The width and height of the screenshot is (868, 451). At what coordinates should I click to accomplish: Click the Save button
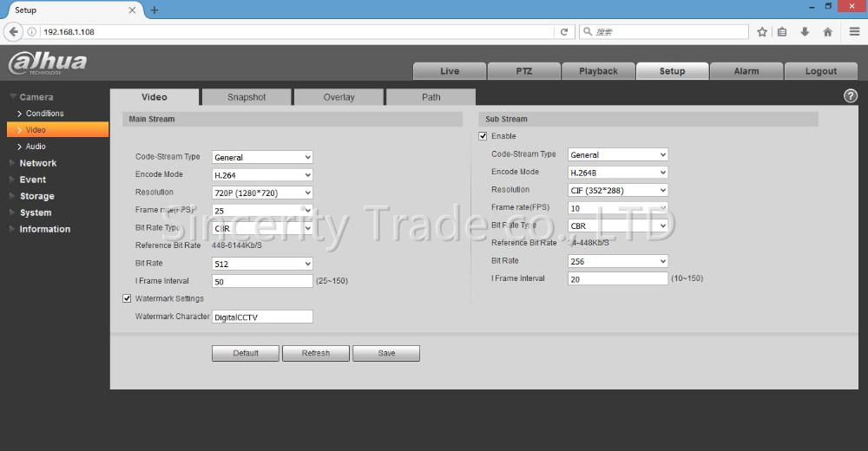coord(386,353)
